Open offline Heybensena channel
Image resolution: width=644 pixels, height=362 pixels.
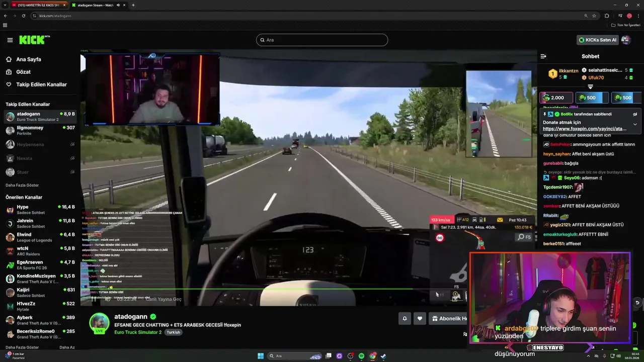tap(40, 144)
